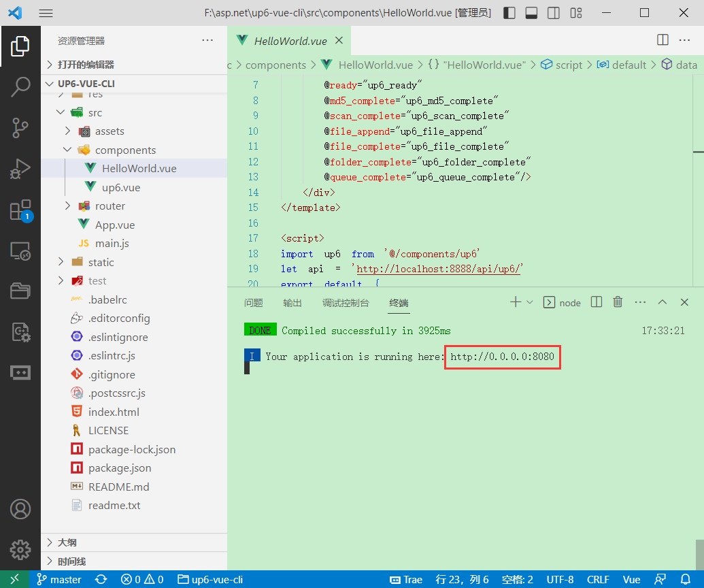Screen dimensions: 704x588
Task: Open package.json in the explorer
Action: [120, 468]
